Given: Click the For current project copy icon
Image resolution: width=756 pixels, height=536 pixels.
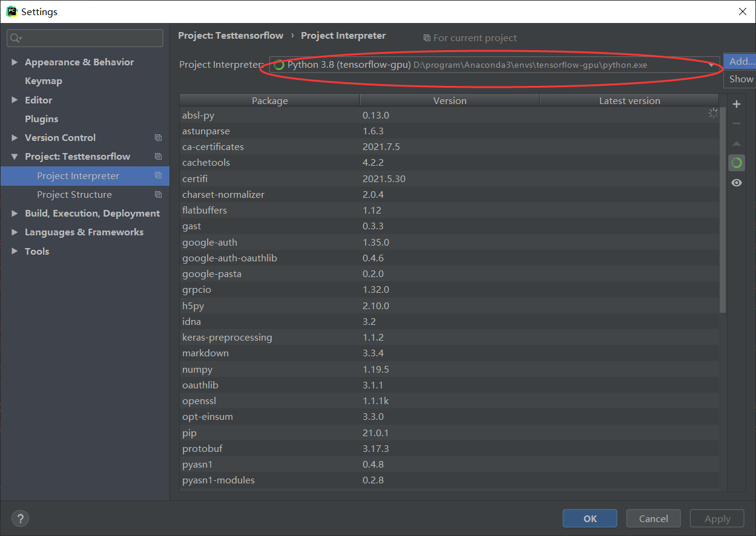Looking at the screenshot, I should [427, 38].
